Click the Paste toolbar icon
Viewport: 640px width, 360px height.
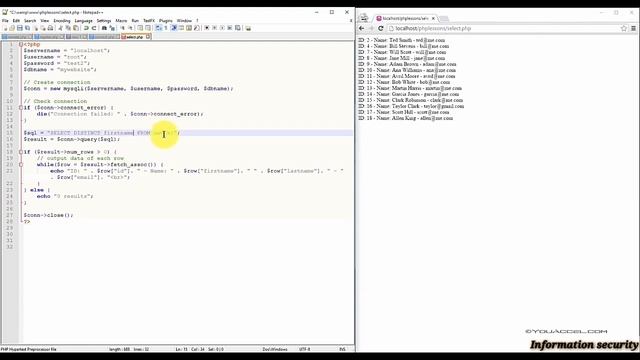click(76, 28)
